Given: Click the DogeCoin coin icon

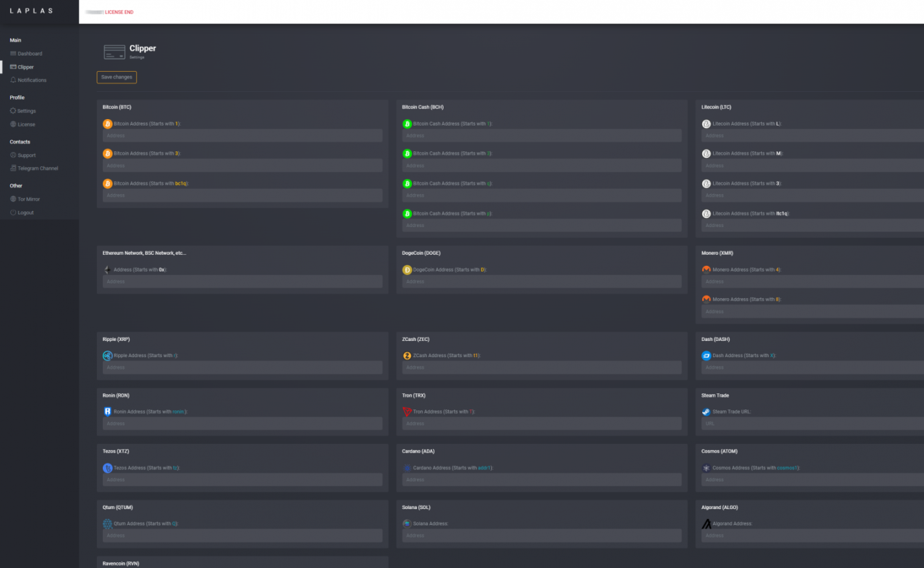Looking at the screenshot, I should click(x=407, y=270).
